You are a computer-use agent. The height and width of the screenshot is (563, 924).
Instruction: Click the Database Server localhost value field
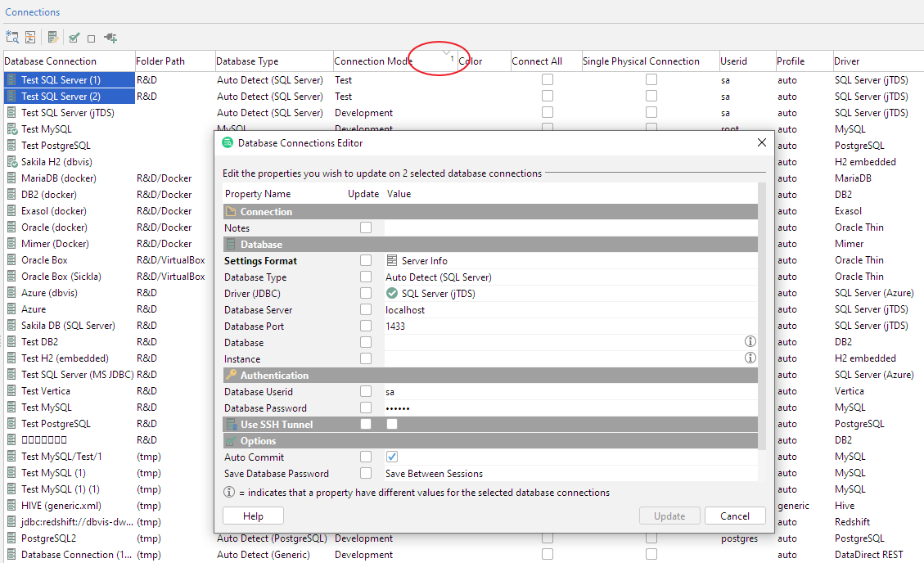pyautogui.click(x=405, y=310)
